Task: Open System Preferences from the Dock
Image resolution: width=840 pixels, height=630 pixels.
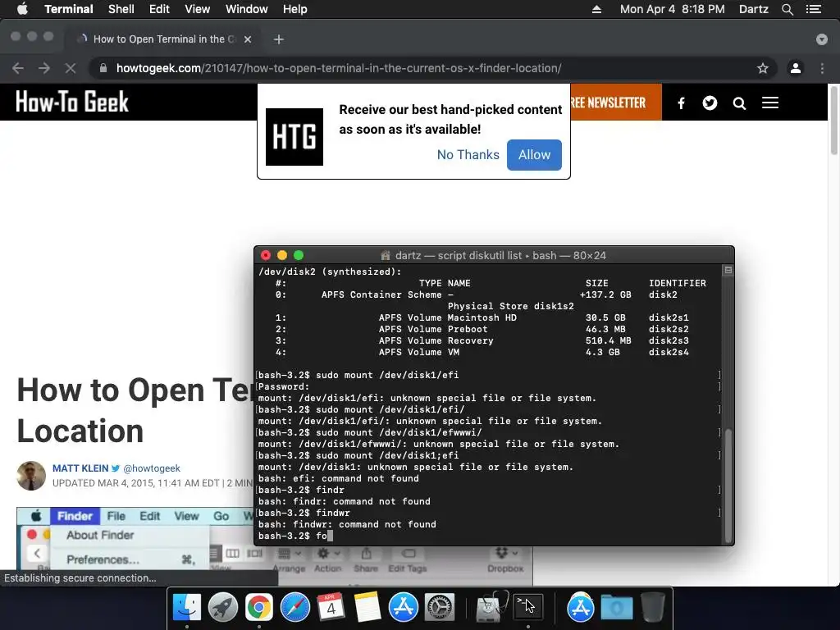Action: [440, 608]
